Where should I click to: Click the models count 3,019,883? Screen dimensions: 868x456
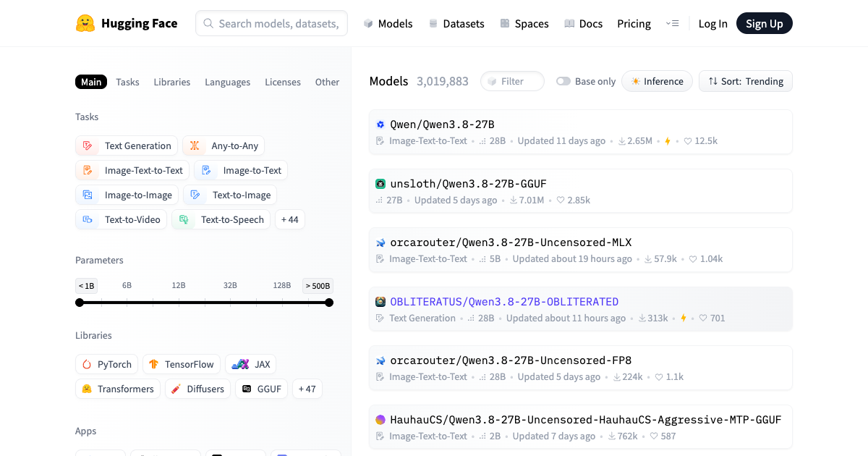click(443, 81)
